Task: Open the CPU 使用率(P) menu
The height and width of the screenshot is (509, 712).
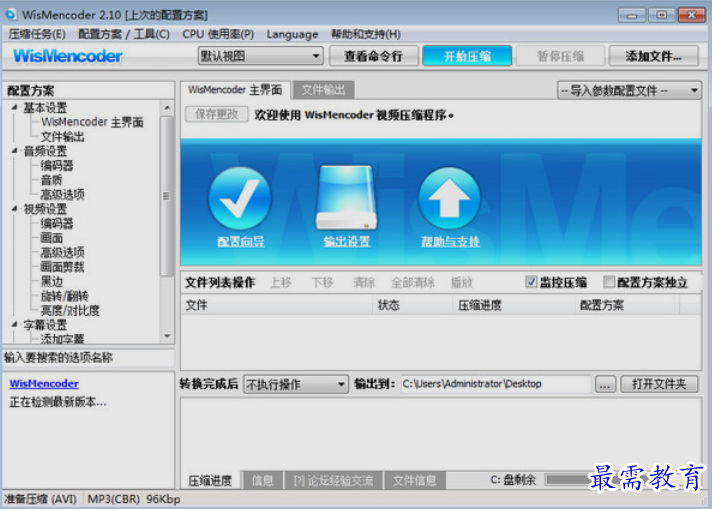Action: (218, 34)
